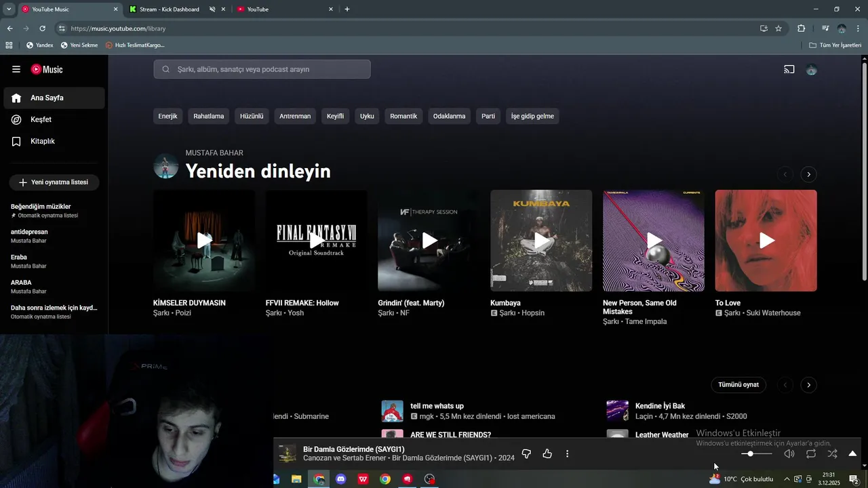
Task: Open the Chrome three-dot menu
Action: pyautogui.click(x=857, y=28)
